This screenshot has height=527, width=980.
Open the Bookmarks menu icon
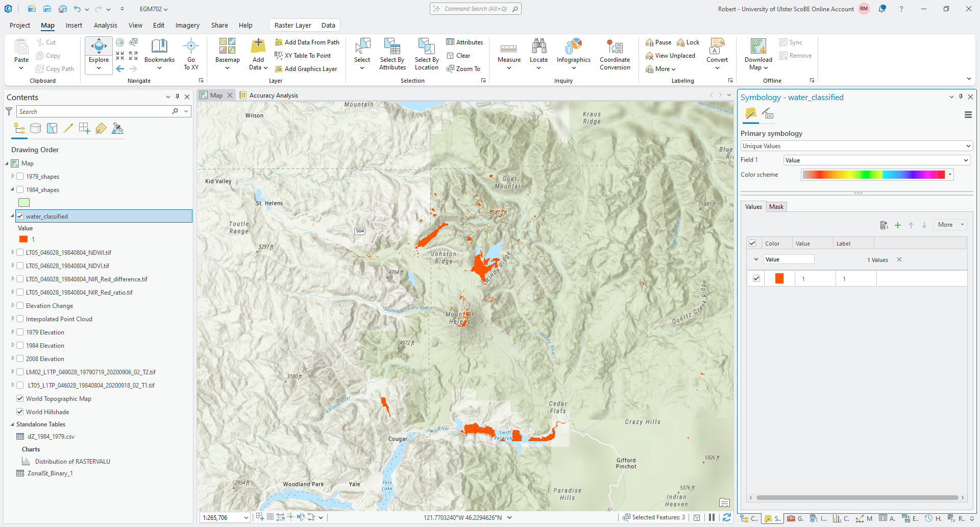pyautogui.click(x=159, y=47)
